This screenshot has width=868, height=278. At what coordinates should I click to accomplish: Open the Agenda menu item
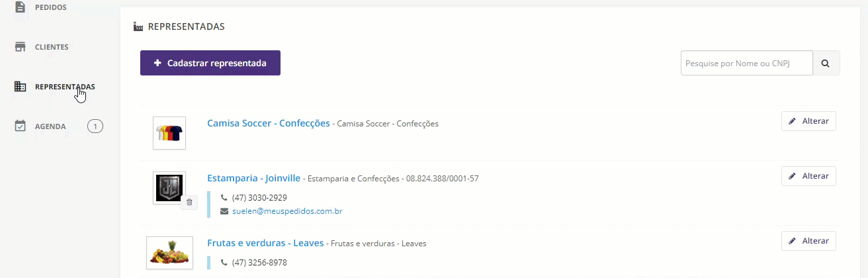coord(50,126)
